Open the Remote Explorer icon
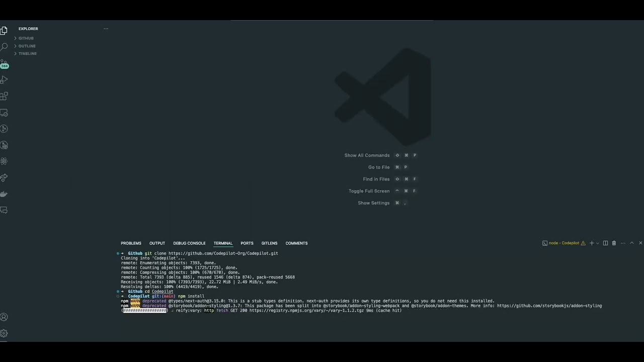The height and width of the screenshot is (362, 644). tap(4, 113)
